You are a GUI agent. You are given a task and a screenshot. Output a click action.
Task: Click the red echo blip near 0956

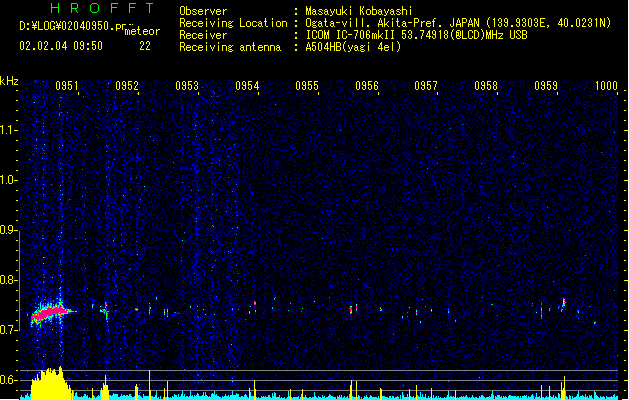pyautogui.click(x=351, y=309)
